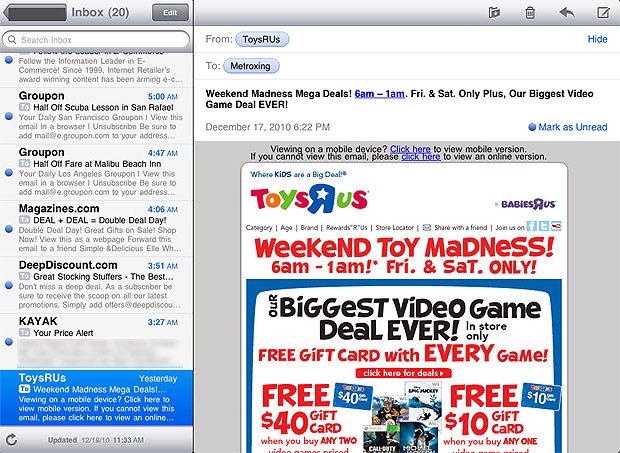The image size is (620, 453).
Task: Tap the ToysRUs sender chip
Action: click(x=262, y=39)
